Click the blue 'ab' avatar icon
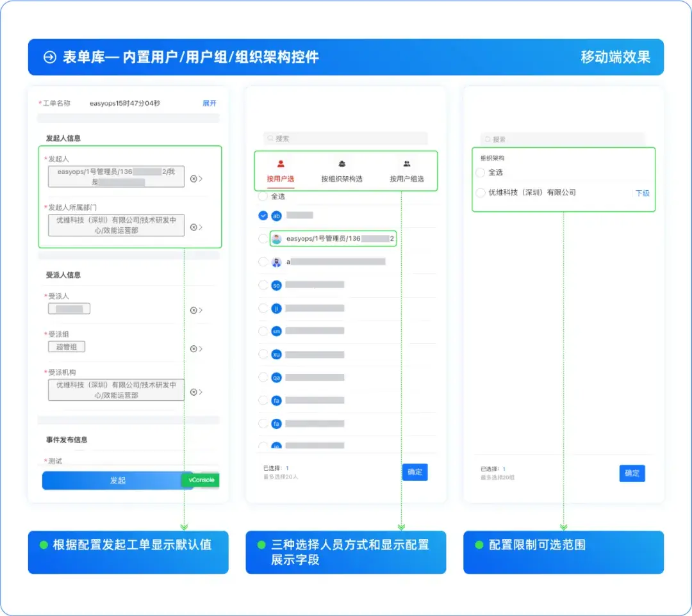This screenshot has width=692, height=616. pos(277,215)
